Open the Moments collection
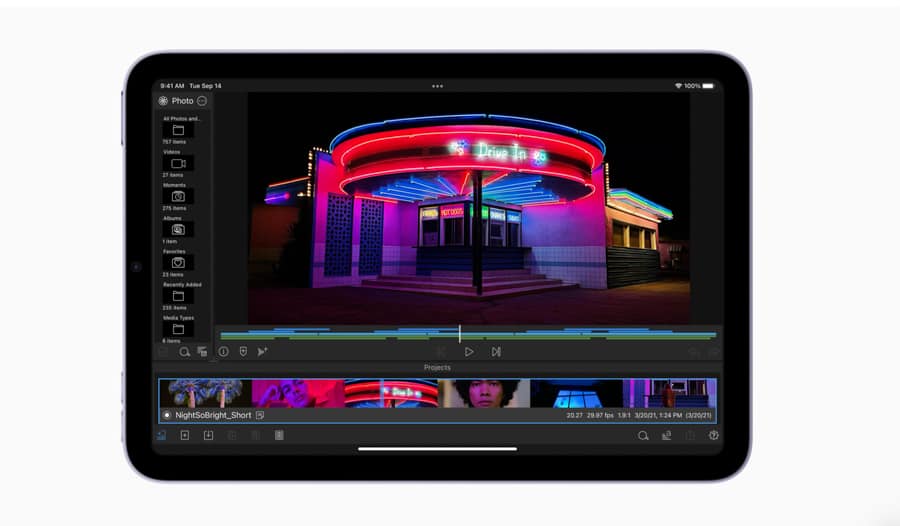Screen dimensions: 900x526 (178, 196)
